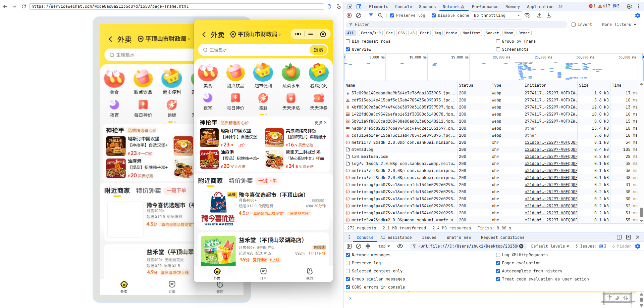644x308 pixels.
Task: Enable Big request rows checkbox
Action: [348, 41]
